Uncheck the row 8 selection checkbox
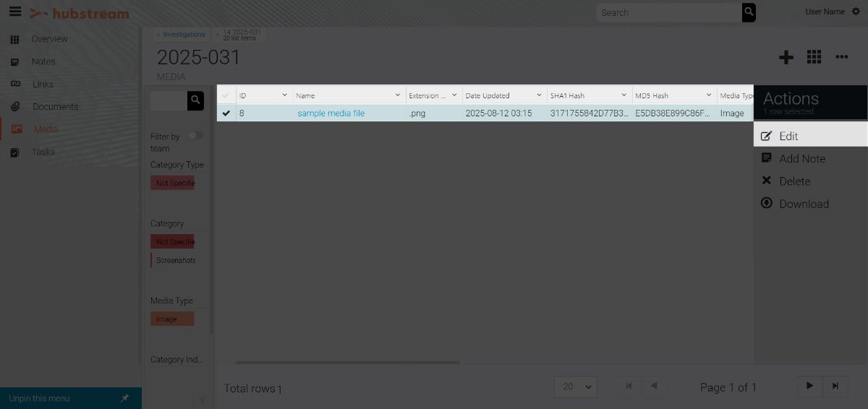The image size is (868, 409). [x=226, y=113]
